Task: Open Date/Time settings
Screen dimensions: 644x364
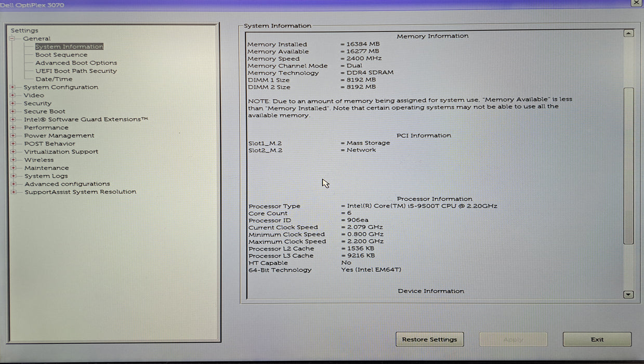Action: [x=54, y=79]
